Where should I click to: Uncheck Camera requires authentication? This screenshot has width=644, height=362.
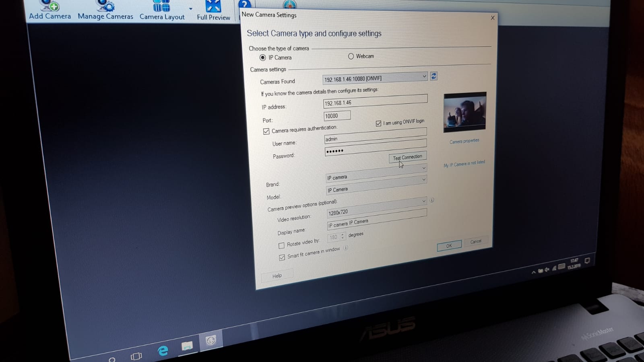[x=266, y=132]
